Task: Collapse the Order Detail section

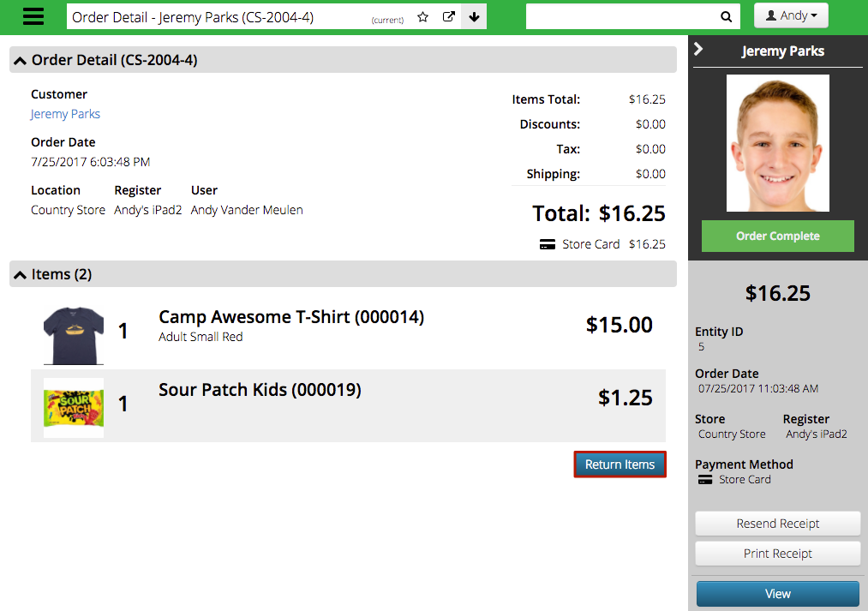Action: point(20,60)
